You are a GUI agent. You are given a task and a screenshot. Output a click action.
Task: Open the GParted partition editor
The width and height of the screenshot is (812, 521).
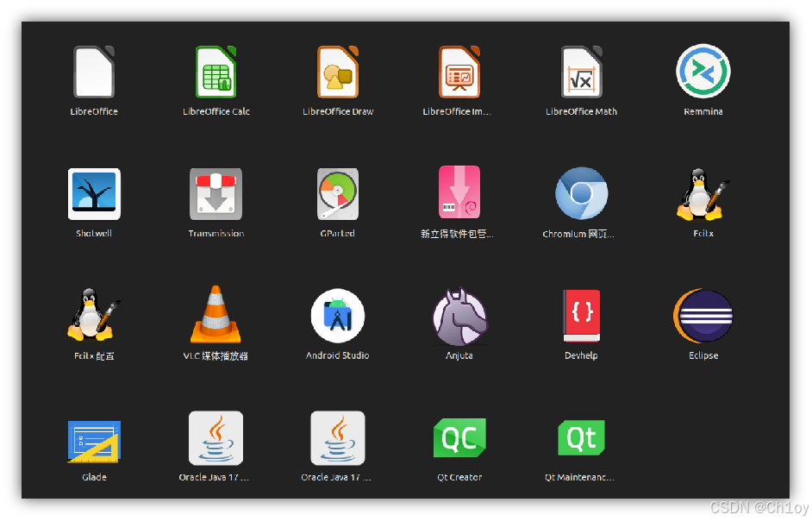pyautogui.click(x=338, y=194)
